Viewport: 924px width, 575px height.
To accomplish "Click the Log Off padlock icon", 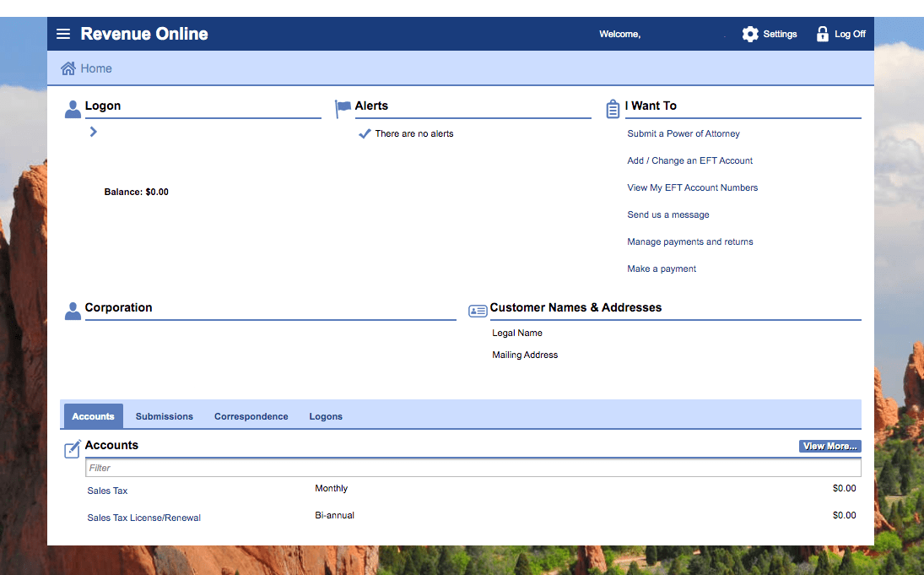I will coord(823,34).
